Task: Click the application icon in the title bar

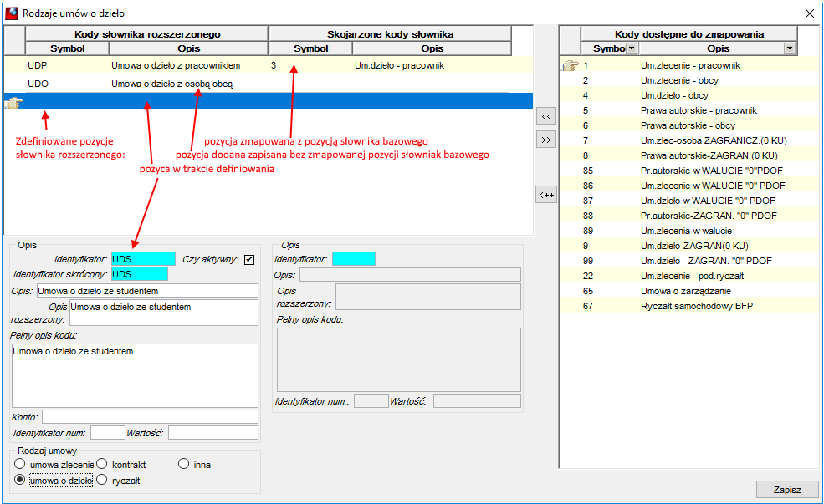Action: (x=12, y=13)
